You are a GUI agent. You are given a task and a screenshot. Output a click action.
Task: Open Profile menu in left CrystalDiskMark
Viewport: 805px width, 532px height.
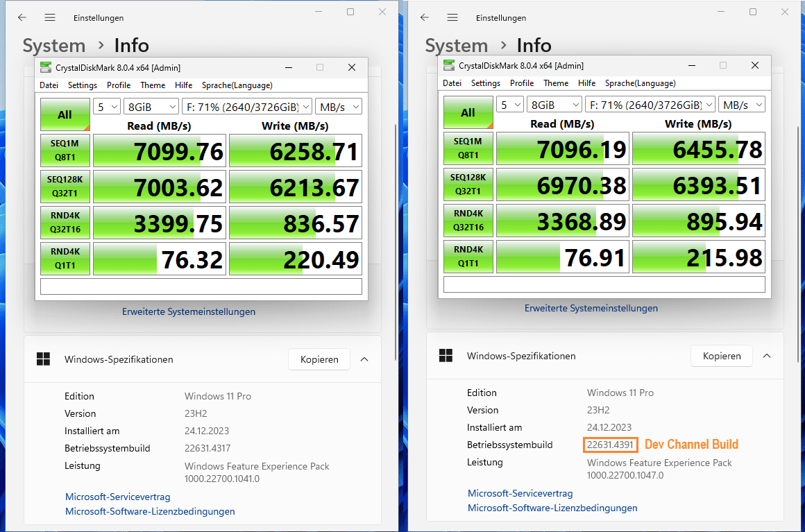(x=119, y=85)
